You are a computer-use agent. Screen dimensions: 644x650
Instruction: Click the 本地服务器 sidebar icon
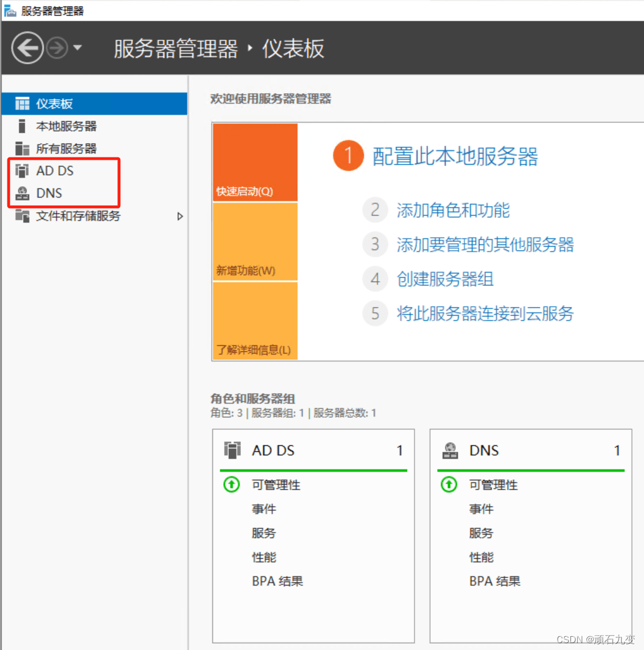coord(22,126)
